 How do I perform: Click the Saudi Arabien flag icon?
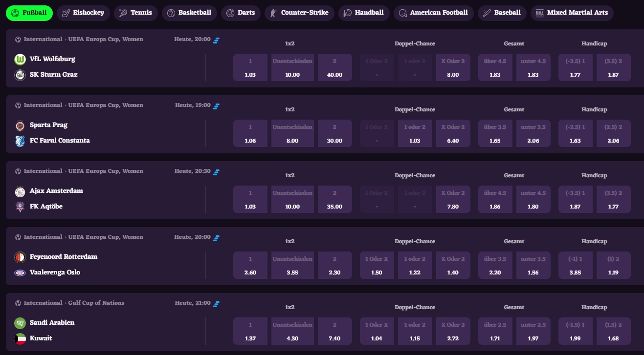click(20, 323)
